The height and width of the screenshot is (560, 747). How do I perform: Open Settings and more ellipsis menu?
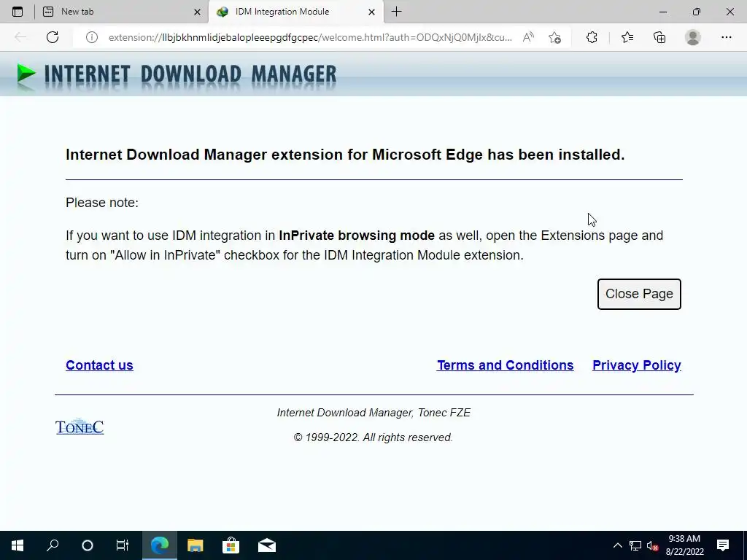pos(726,37)
